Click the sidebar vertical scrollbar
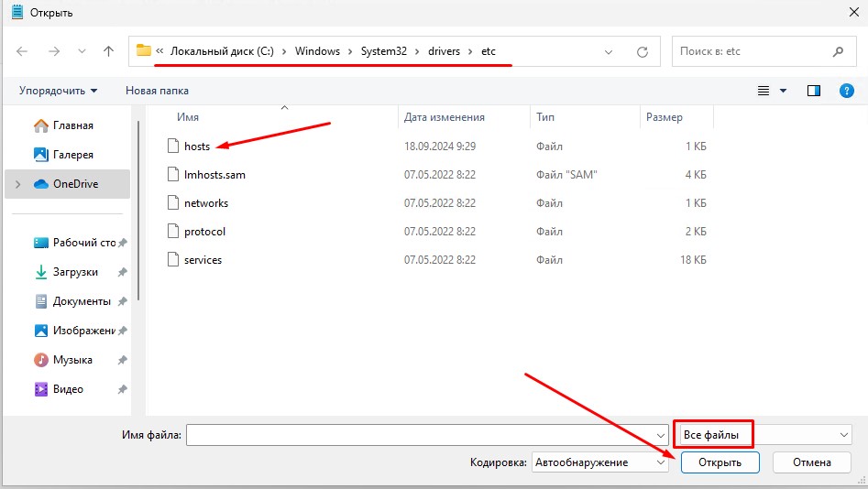This screenshot has height=489, width=868. click(138, 211)
